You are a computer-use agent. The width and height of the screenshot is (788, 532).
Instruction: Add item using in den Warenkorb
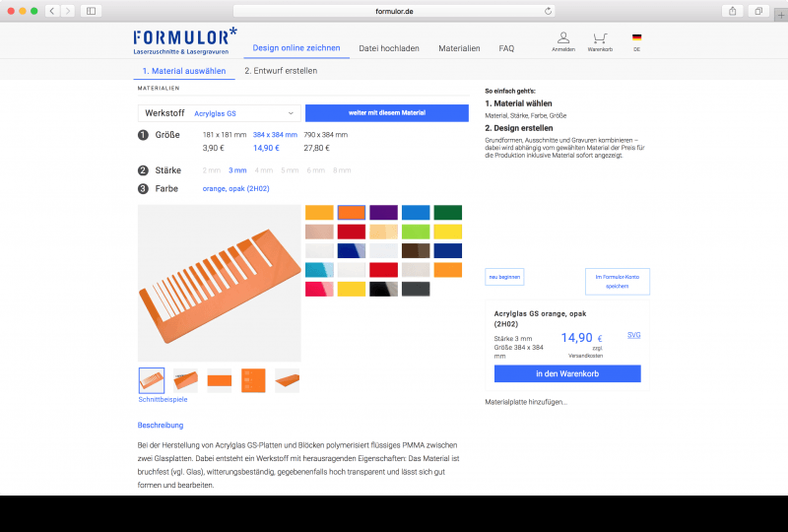point(567,373)
